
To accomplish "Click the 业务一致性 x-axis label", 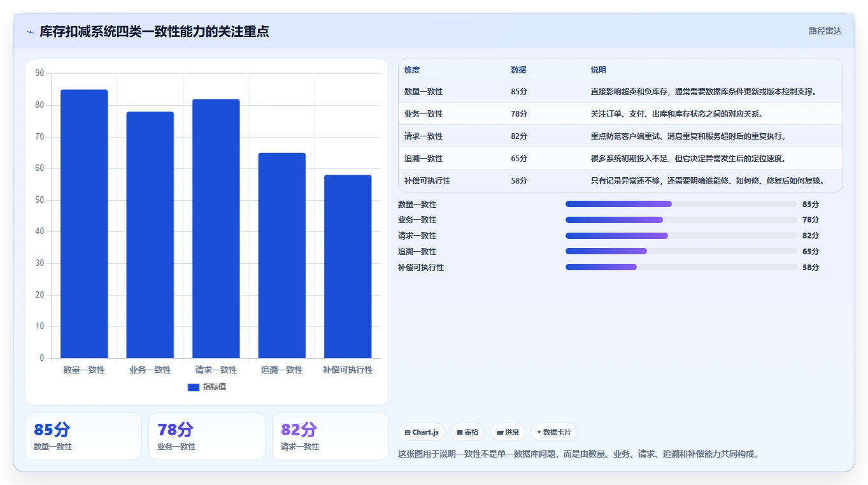I will coord(150,370).
